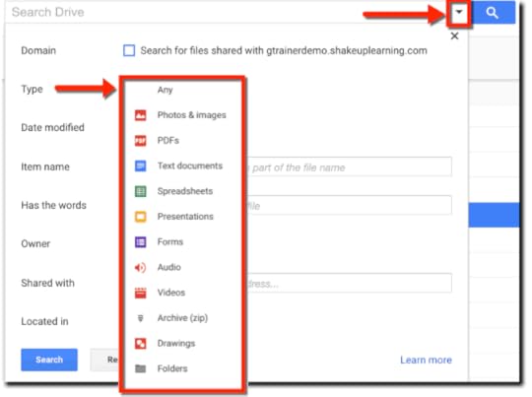Click the Archive (zip) icon
Image resolution: width=532 pixels, height=397 pixels.
(x=141, y=318)
